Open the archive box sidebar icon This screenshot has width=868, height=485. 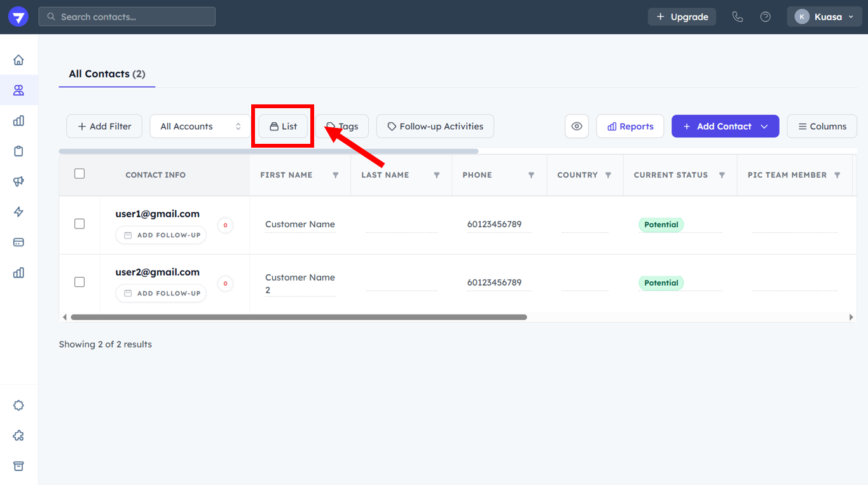point(18,466)
